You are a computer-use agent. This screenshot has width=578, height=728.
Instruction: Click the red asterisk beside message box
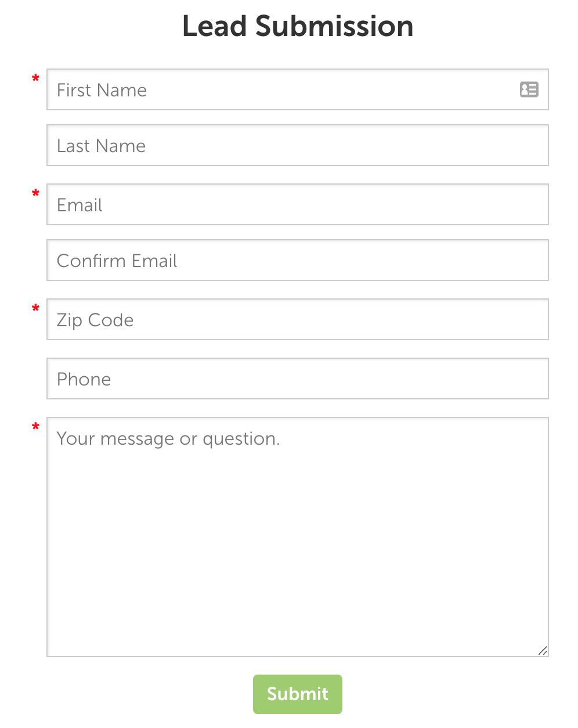pyautogui.click(x=36, y=427)
